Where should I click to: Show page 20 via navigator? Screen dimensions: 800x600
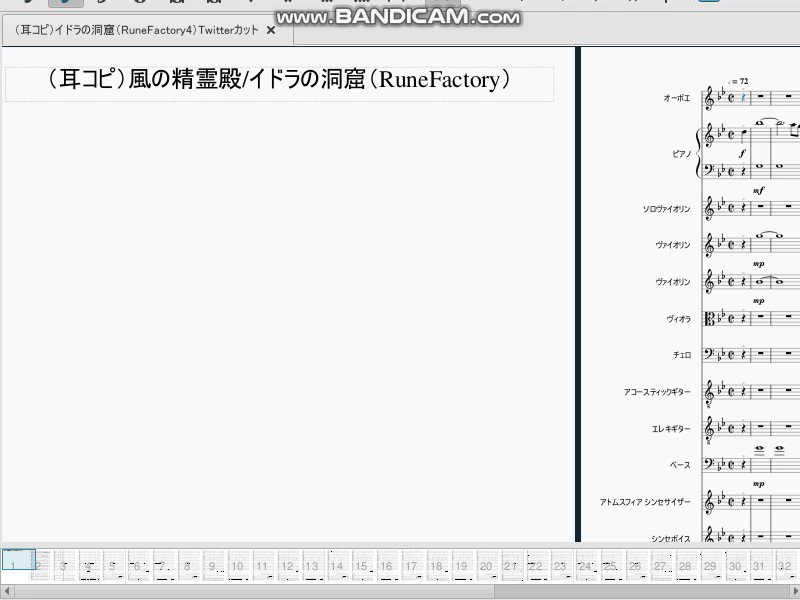(486, 565)
